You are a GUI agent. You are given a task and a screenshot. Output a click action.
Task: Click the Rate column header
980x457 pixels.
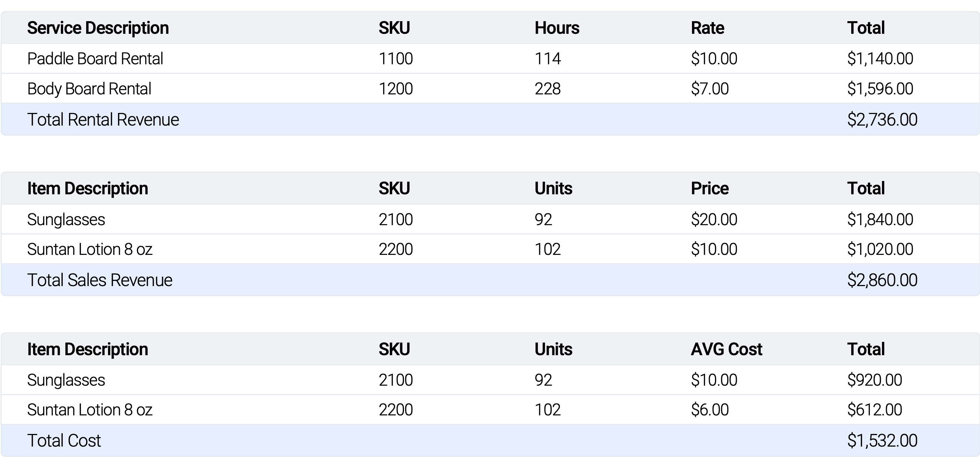pos(707,28)
